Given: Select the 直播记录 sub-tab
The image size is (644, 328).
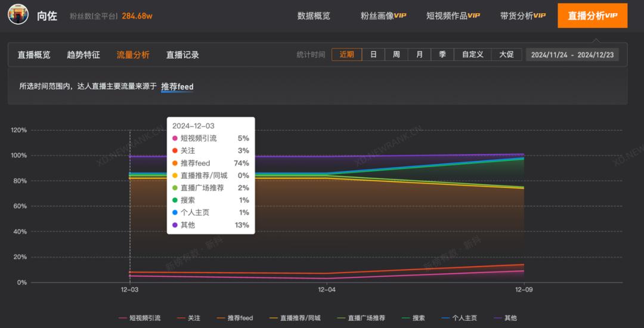Looking at the screenshot, I should point(182,55).
